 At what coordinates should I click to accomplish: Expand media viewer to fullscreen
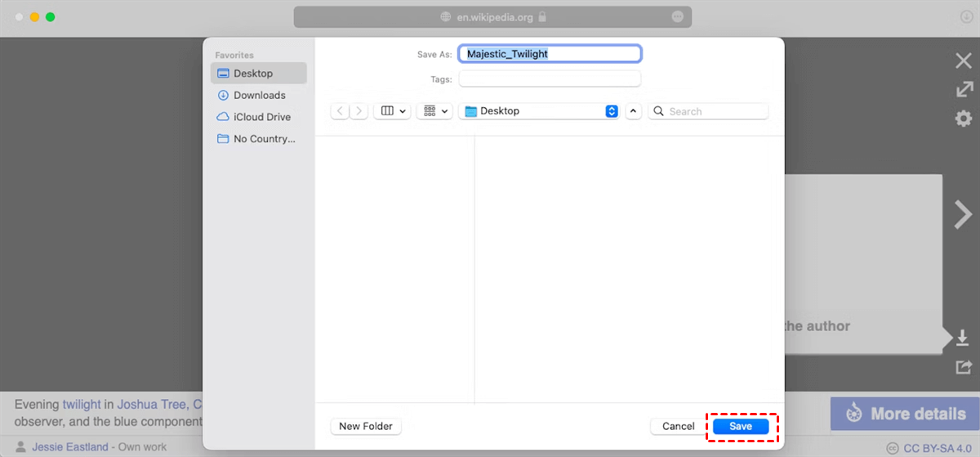click(964, 89)
